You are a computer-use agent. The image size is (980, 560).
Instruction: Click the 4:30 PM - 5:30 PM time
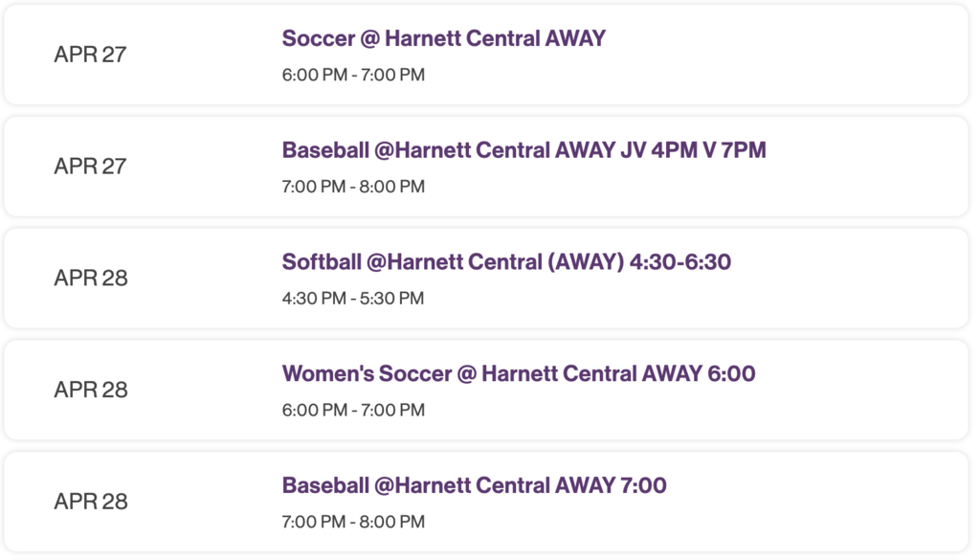click(x=352, y=299)
